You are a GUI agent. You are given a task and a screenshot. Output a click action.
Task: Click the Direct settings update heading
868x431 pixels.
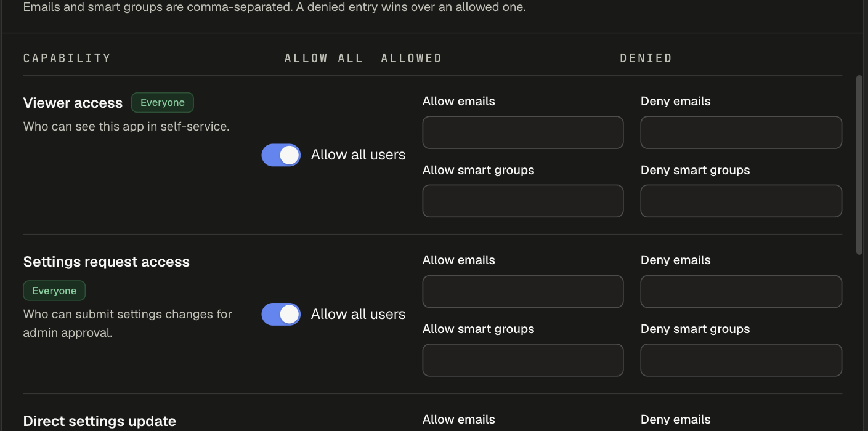point(100,421)
